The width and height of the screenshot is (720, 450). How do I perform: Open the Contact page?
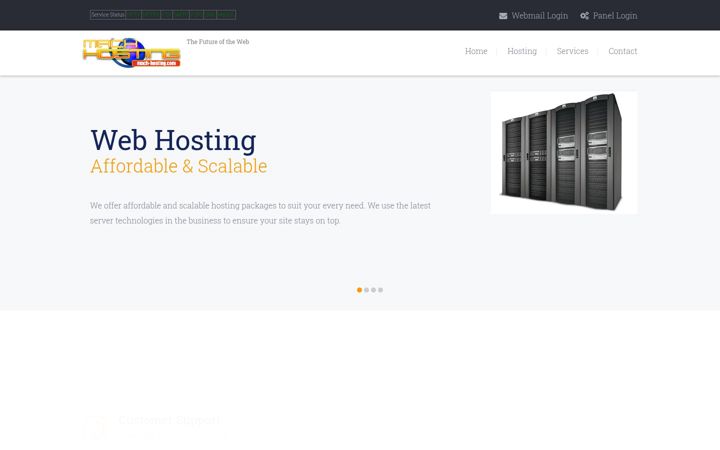[622, 51]
